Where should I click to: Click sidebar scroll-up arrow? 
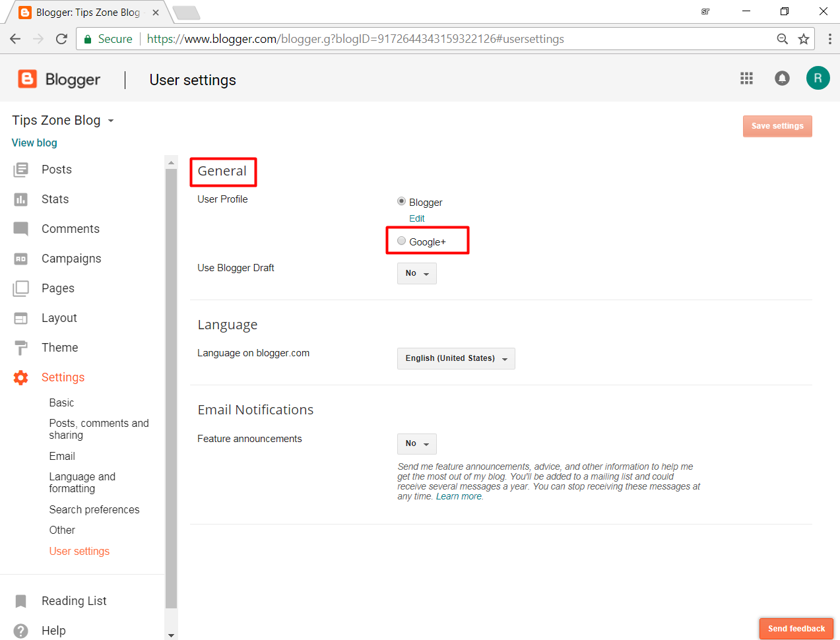pyautogui.click(x=172, y=162)
